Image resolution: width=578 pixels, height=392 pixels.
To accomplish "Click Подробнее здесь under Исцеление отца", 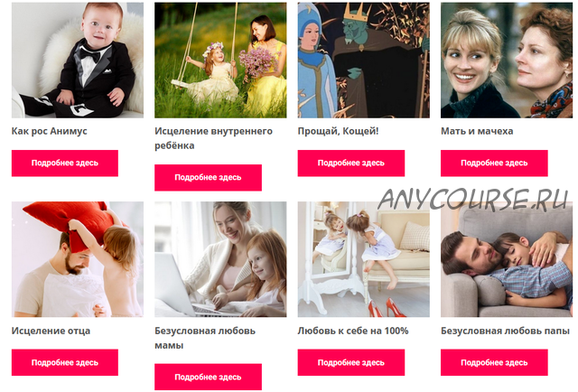I will point(65,362).
